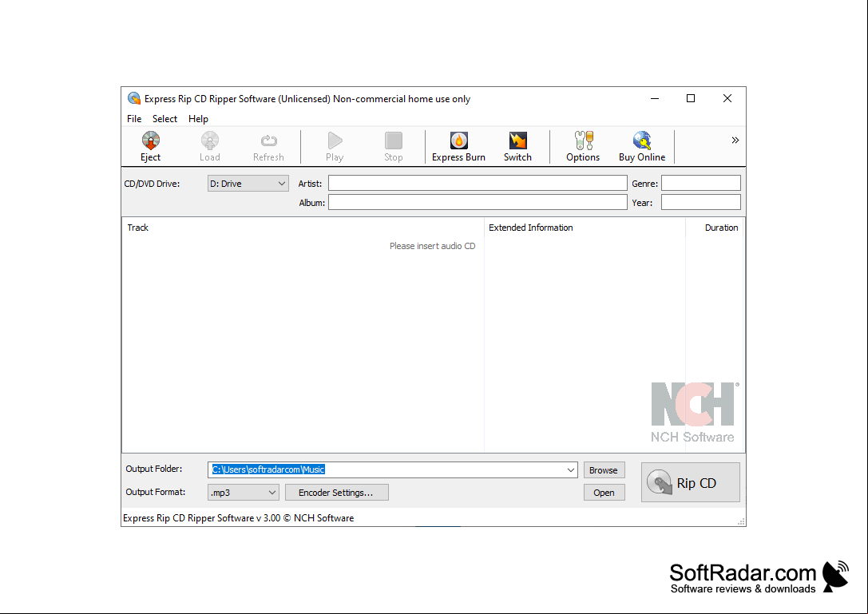Click the Express Rip app icon in the title bar

134,98
